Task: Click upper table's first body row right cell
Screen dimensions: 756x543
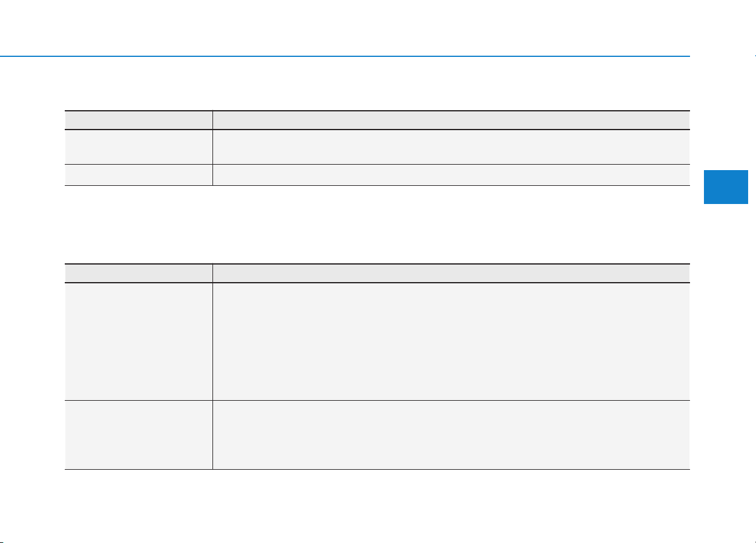Action: (x=452, y=146)
